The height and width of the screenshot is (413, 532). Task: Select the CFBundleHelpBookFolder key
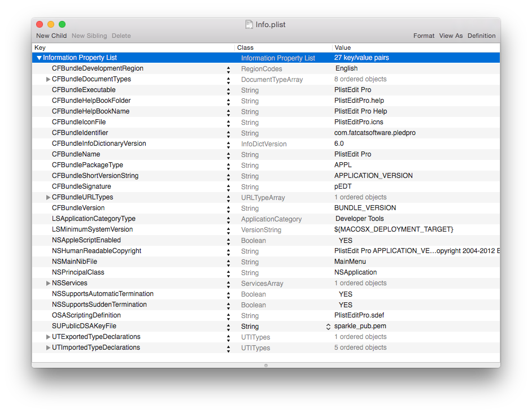91,101
